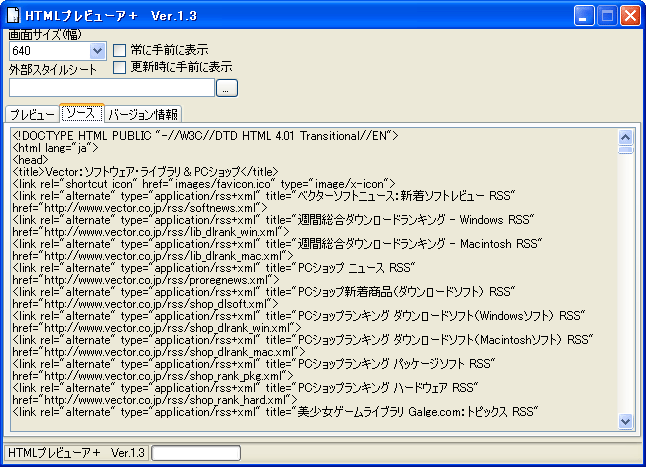
Task: Click the application document icon in title bar
Action: tap(14, 15)
